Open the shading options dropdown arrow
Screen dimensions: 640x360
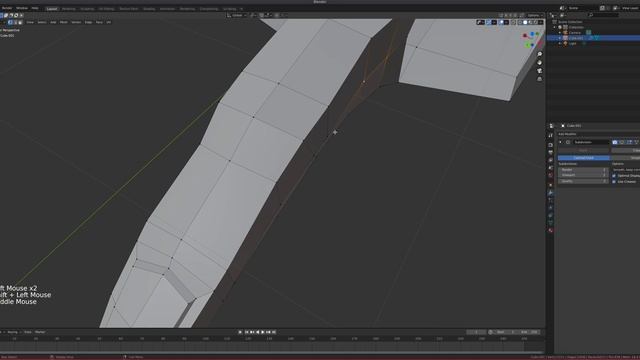[x=540, y=22]
